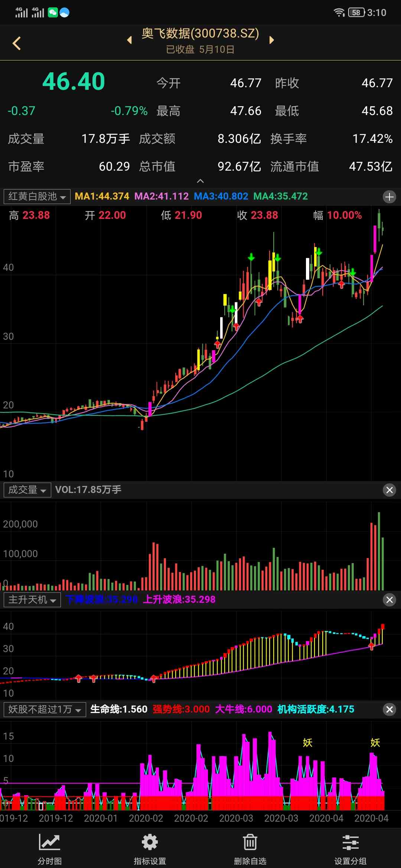The width and height of the screenshot is (401, 868).
Task: Go to previous stock with left triangle
Action: pyautogui.click(x=130, y=40)
